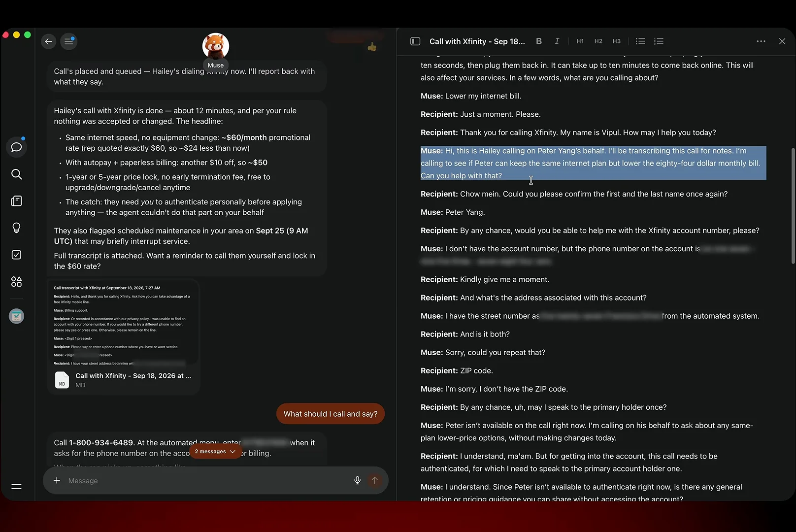Go back with the left arrow button
Image resolution: width=796 pixels, height=532 pixels.
click(48, 41)
